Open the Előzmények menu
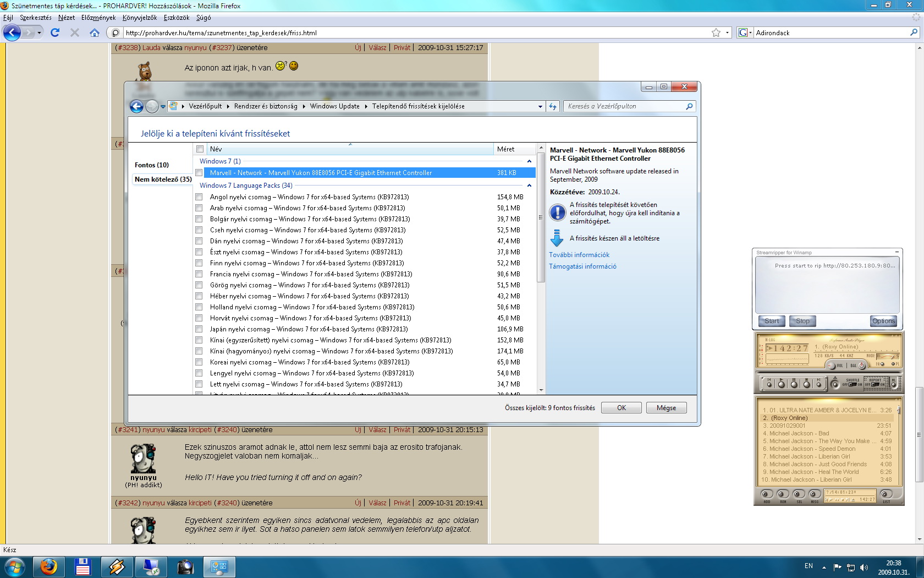 98,18
